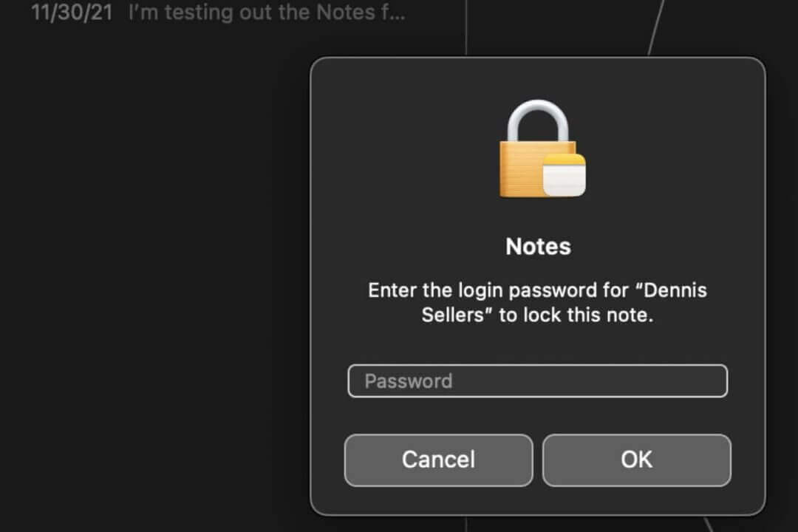The height and width of the screenshot is (532, 798).
Task: Focus the Password input field
Action: pyautogui.click(x=537, y=381)
